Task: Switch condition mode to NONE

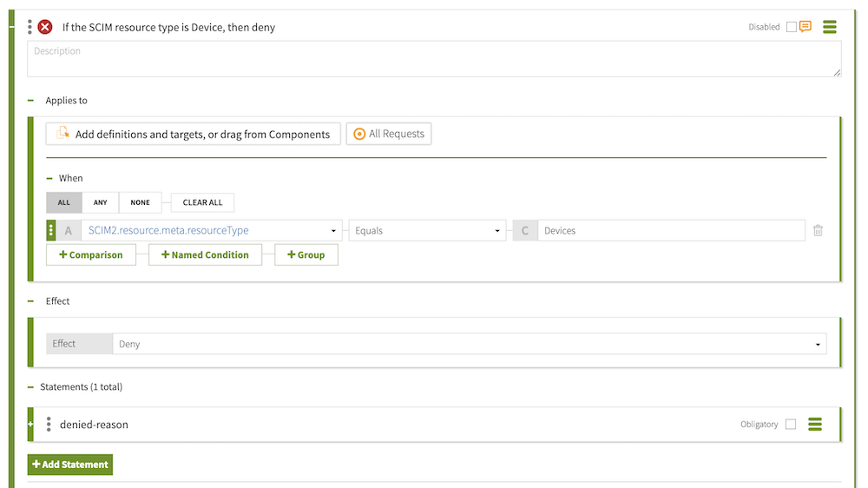Action: tap(140, 202)
